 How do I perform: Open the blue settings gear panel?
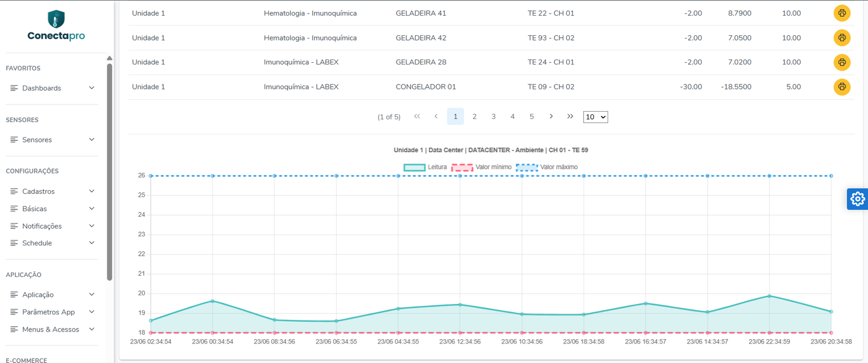pos(858,199)
